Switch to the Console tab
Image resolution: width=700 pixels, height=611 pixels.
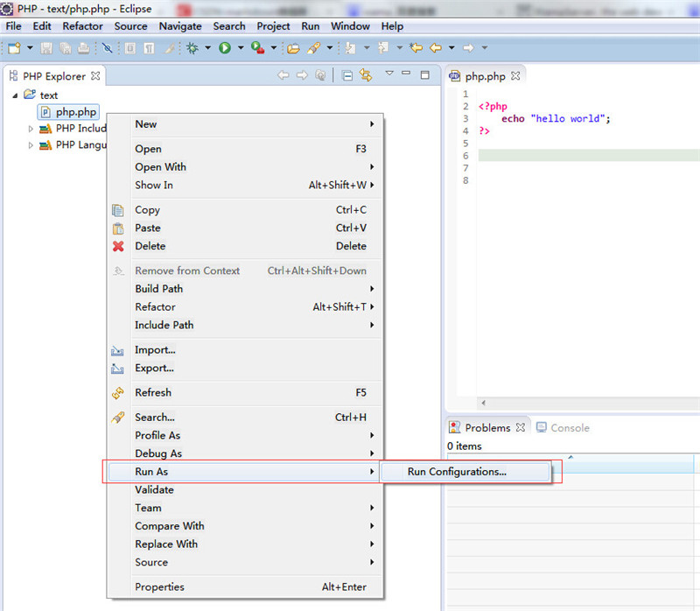click(x=569, y=428)
